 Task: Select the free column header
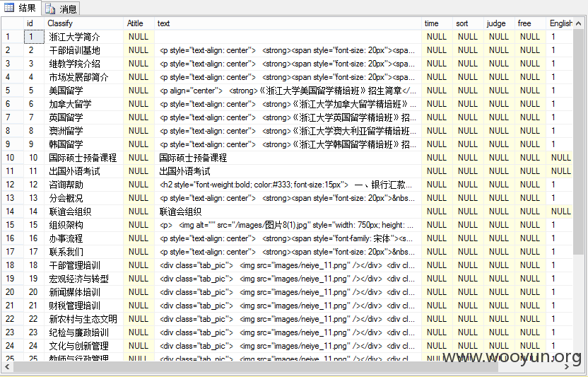(x=530, y=23)
